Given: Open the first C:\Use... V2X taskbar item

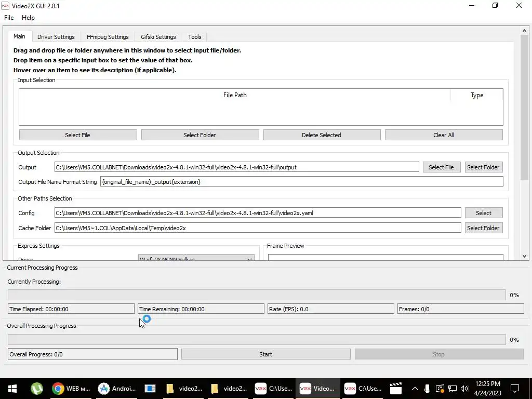Looking at the screenshot, I should click(273, 389).
